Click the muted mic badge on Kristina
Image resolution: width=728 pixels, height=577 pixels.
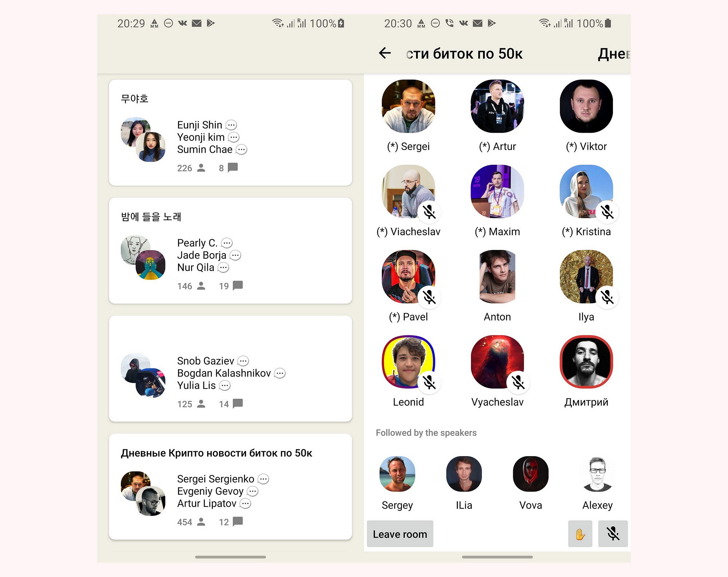[x=607, y=212]
